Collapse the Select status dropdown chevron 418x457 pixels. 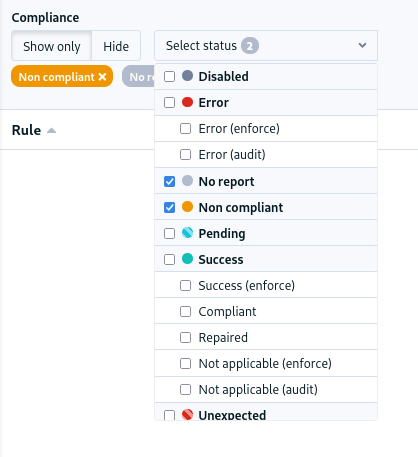[x=362, y=45]
